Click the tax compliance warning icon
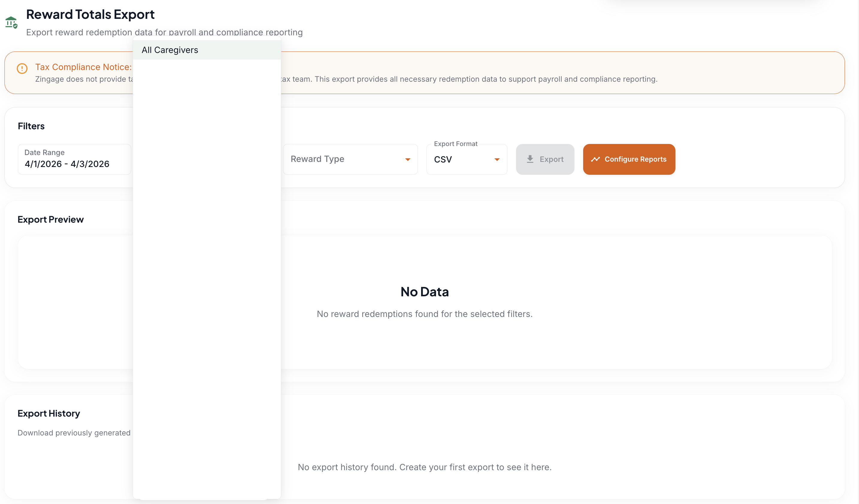 (x=22, y=69)
